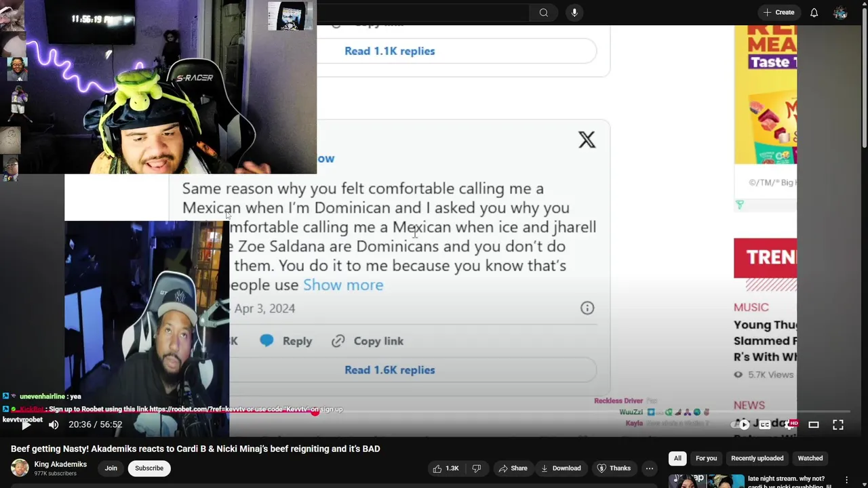Click the NEWS category label

tap(749, 405)
